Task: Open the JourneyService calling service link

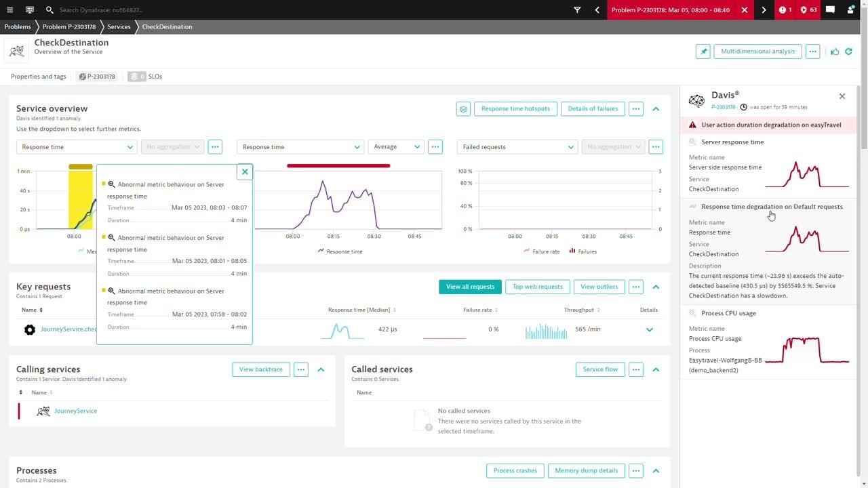Action: point(75,411)
